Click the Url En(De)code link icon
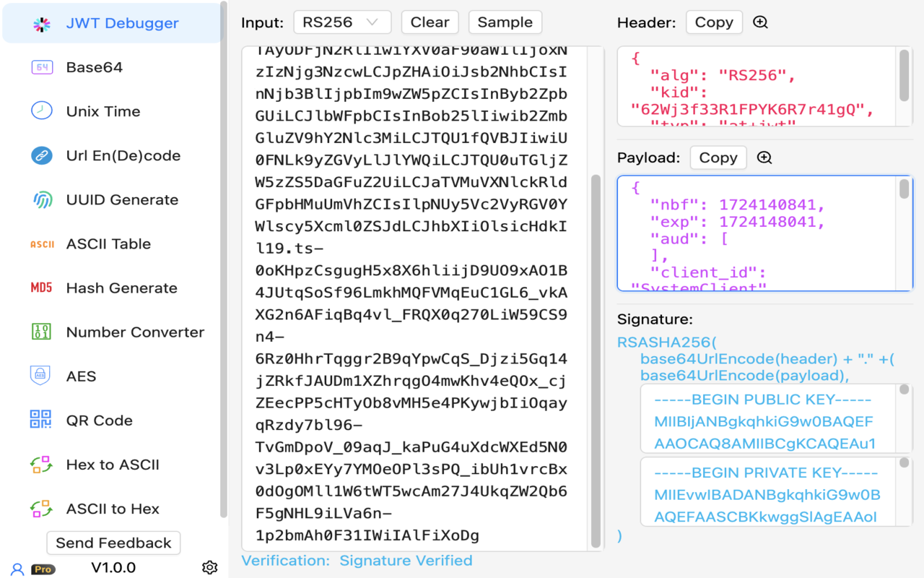Viewport: 924px width, 578px height. 42,155
